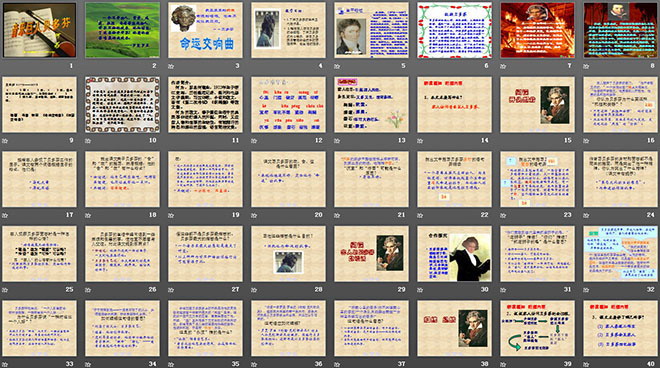Select slide 35 thumbnail

205,328
